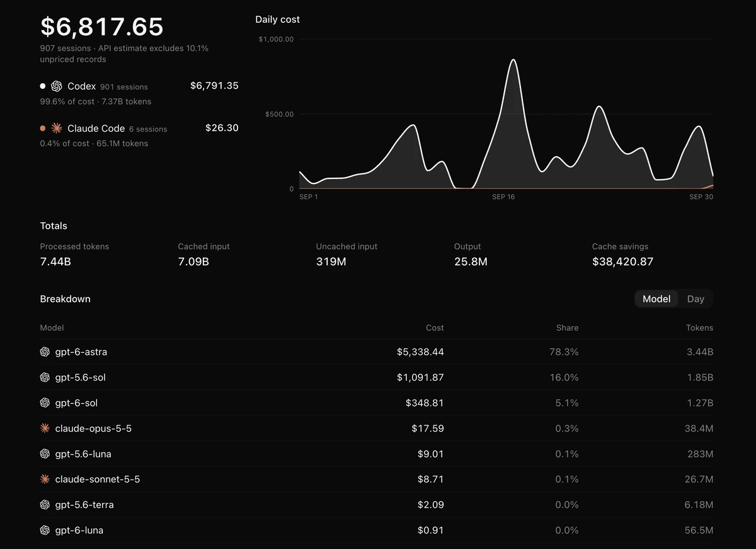Viewport: 756px width, 549px height.
Task: Click the Totals section heading
Action: coord(54,226)
